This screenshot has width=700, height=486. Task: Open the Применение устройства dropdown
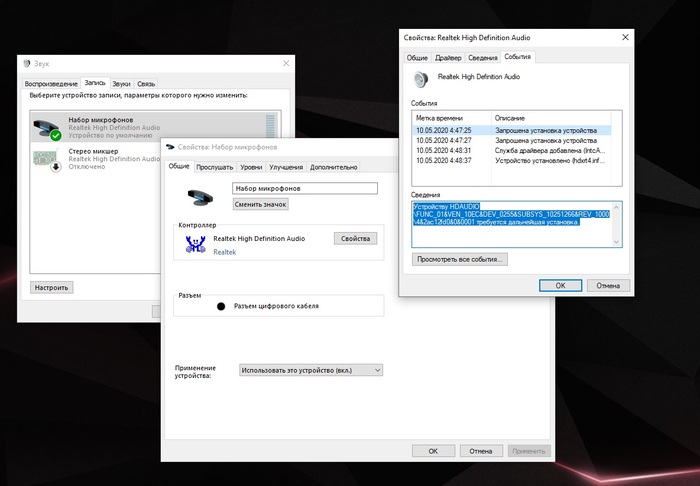click(311, 369)
